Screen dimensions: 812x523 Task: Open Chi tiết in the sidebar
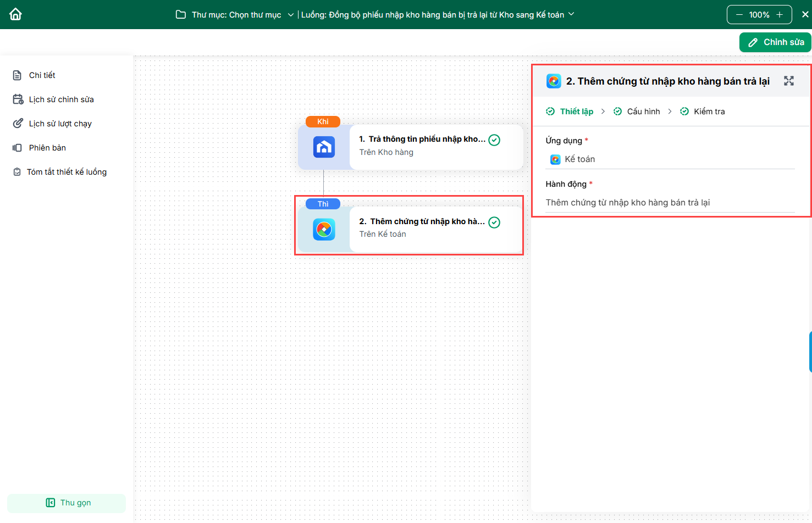coord(42,75)
